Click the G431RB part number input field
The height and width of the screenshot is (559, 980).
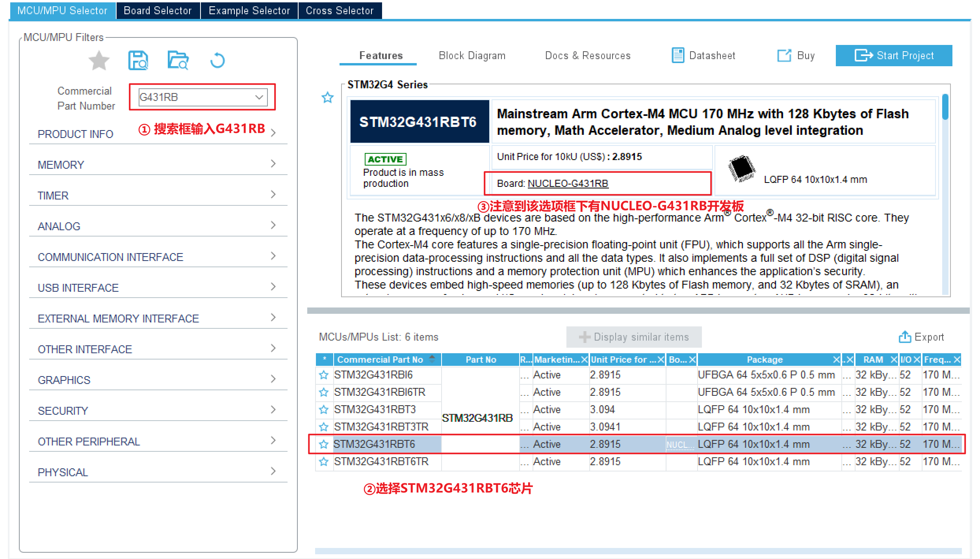203,97
